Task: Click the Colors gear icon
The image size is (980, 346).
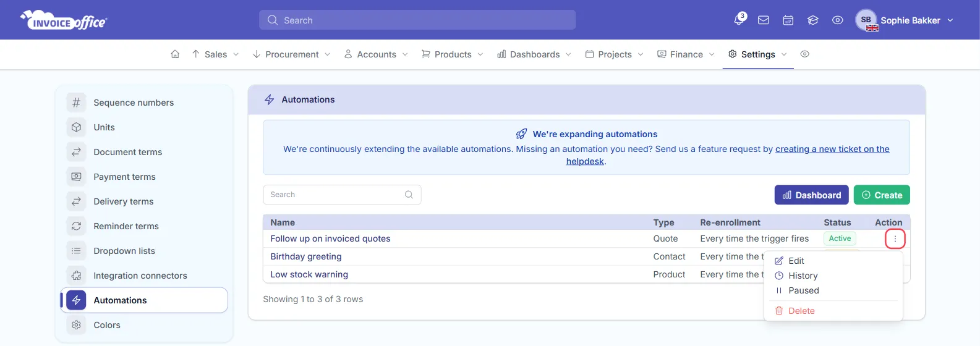Action: tap(76, 325)
